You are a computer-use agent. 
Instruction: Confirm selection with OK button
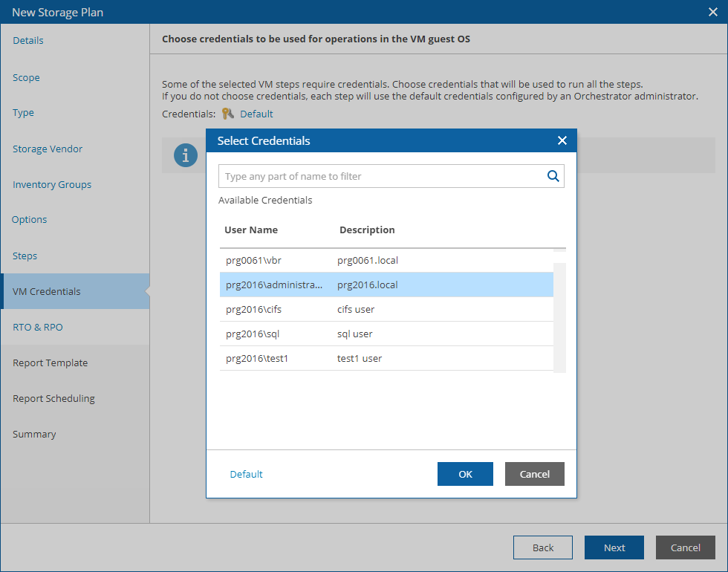(465, 474)
